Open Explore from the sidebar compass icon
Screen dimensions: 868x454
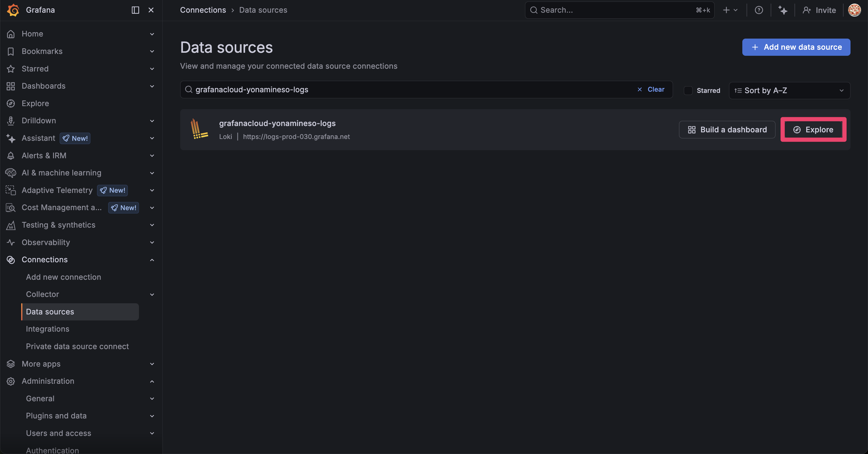coord(11,103)
